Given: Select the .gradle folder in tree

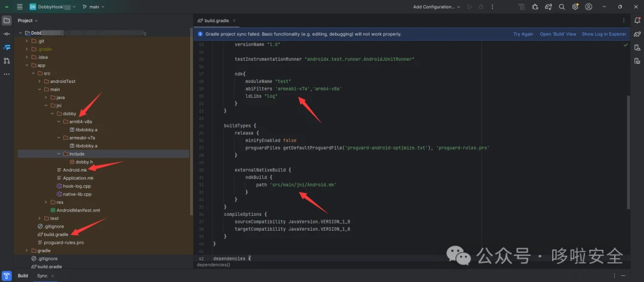Looking at the screenshot, I should 44,49.
